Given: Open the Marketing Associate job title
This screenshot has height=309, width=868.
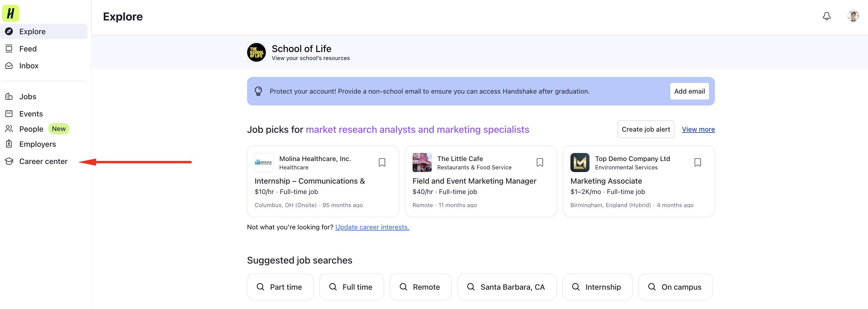Looking at the screenshot, I should (x=606, y=181).
